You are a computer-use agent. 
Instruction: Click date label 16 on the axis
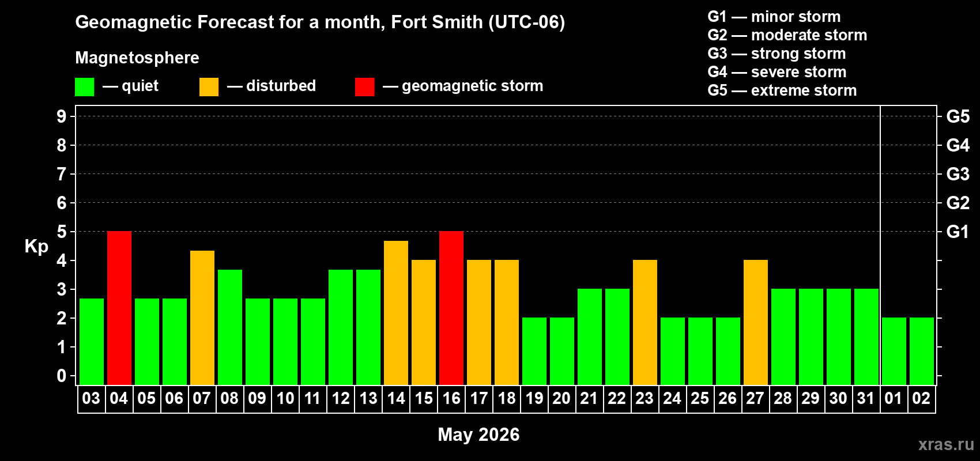pyautogui.click(x=451, y=399)
